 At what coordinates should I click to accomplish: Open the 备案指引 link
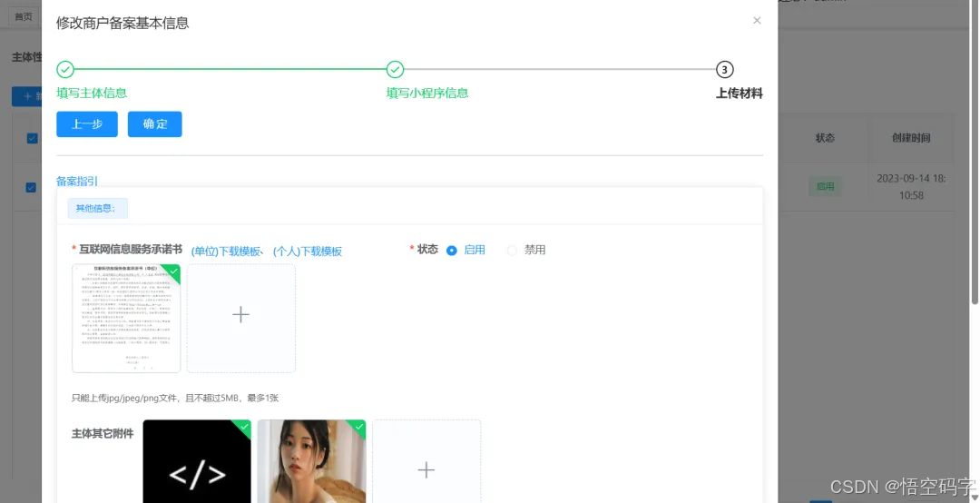[77, 181]
